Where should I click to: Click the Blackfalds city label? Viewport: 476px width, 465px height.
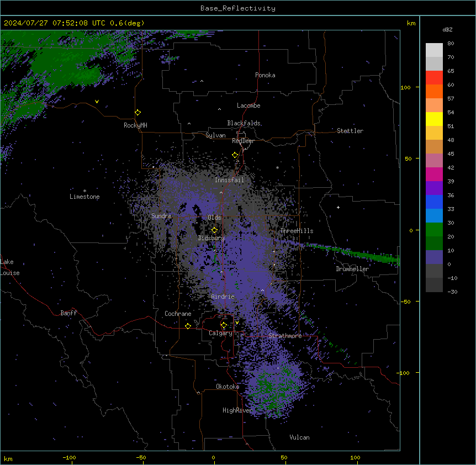[x=244, y=123]
